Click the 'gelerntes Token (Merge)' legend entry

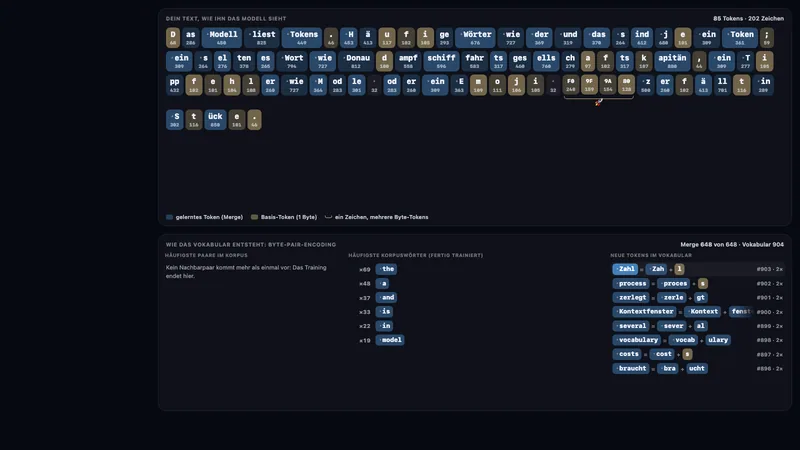pos(205,217)
